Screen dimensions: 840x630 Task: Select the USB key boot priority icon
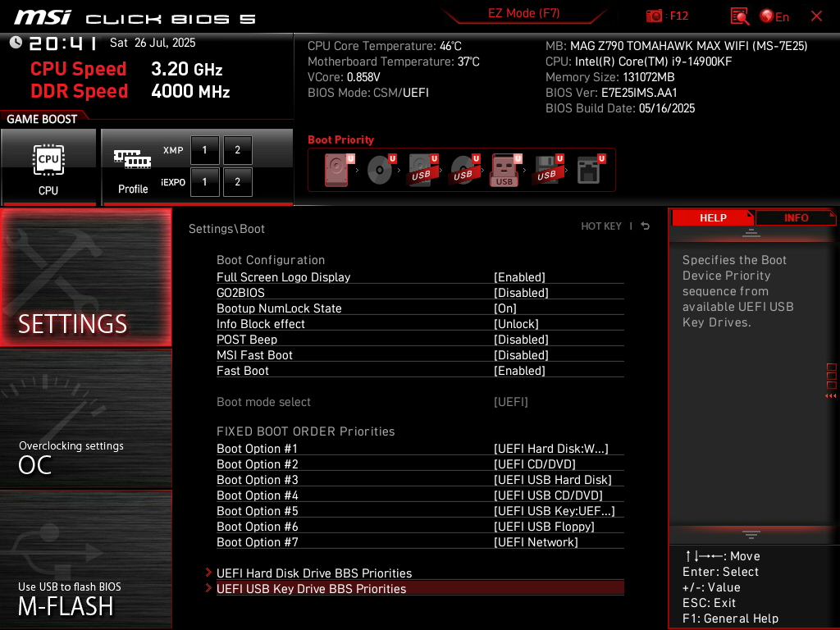(x=505, y=170)
